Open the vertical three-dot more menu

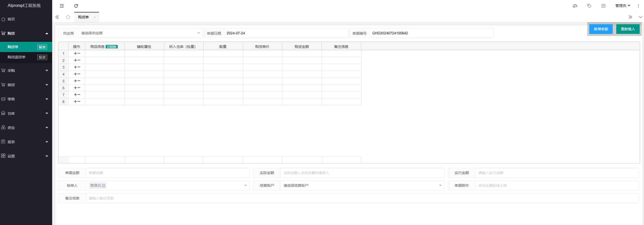pyautogui.click(x=638, y=6)
